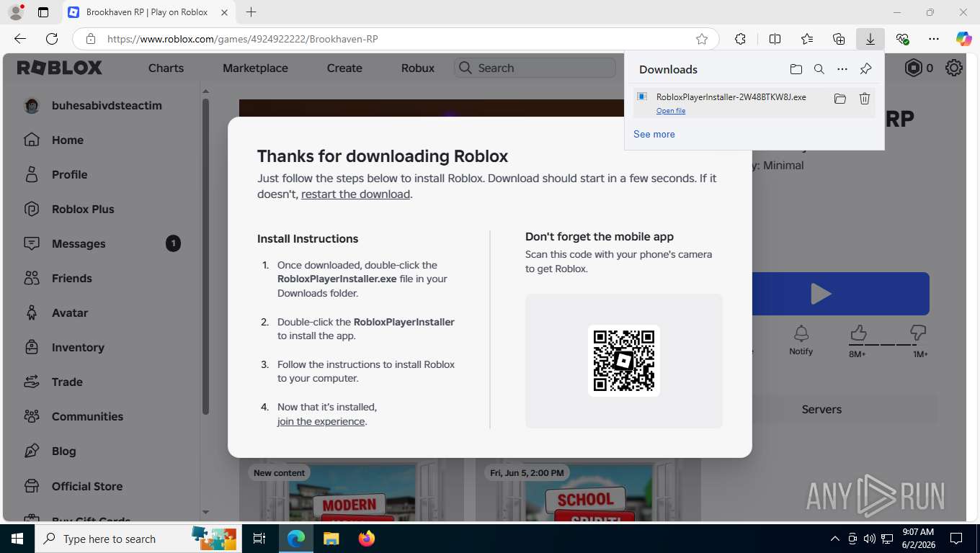Image resolution: width=980 pixels, height=553 pixels.
Task: Switch to the Servers tab
Action: click(x=821, y=409)
